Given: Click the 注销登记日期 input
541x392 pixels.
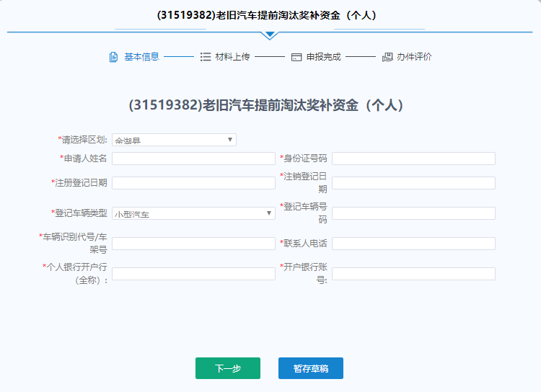Looking at the screenshot, I should point(413,183).
